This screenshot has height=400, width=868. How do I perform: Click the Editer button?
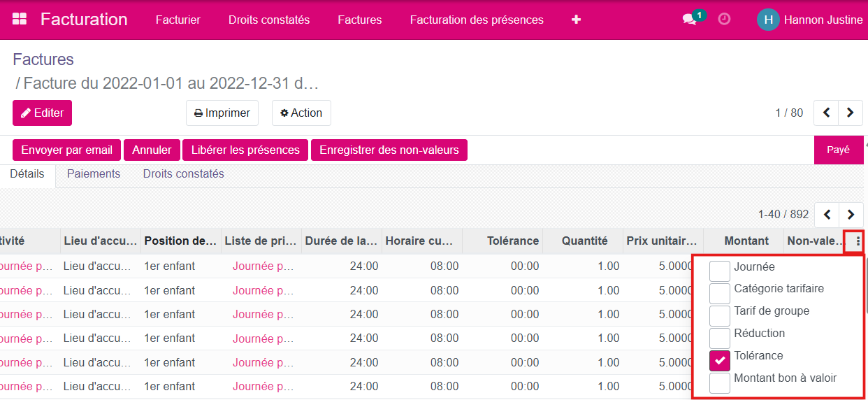tap(42, 113)
